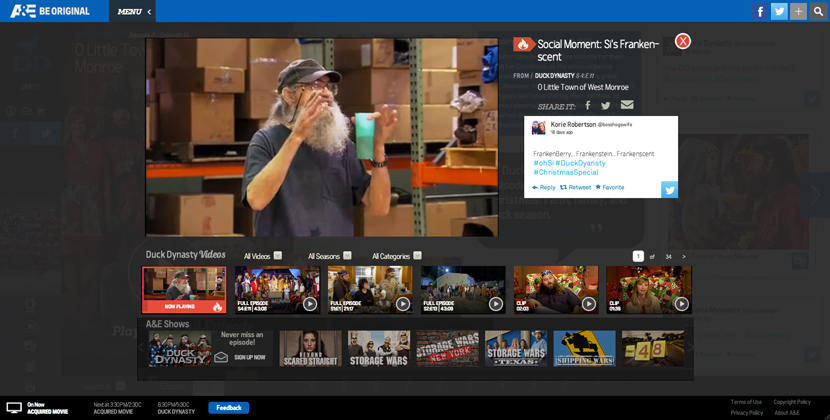830x420 pixels.
Task: Open Beyond Scared Straight show tile
Action: pos(310,348)
